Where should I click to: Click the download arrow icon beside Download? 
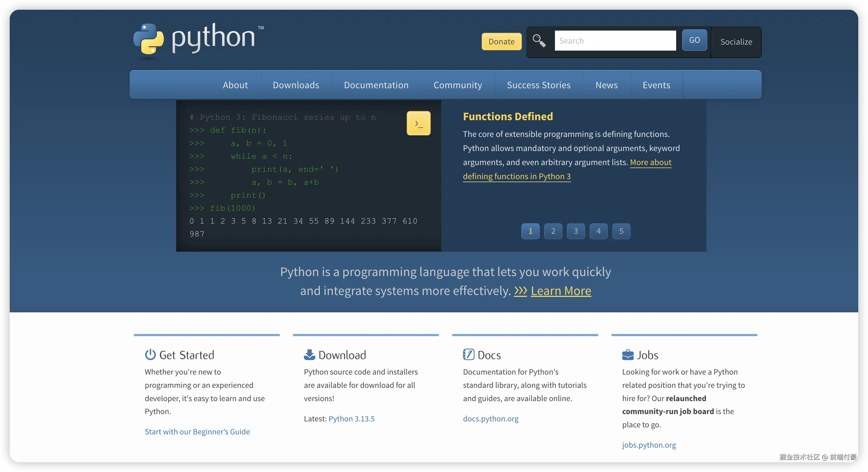click(x=309, y=354)
